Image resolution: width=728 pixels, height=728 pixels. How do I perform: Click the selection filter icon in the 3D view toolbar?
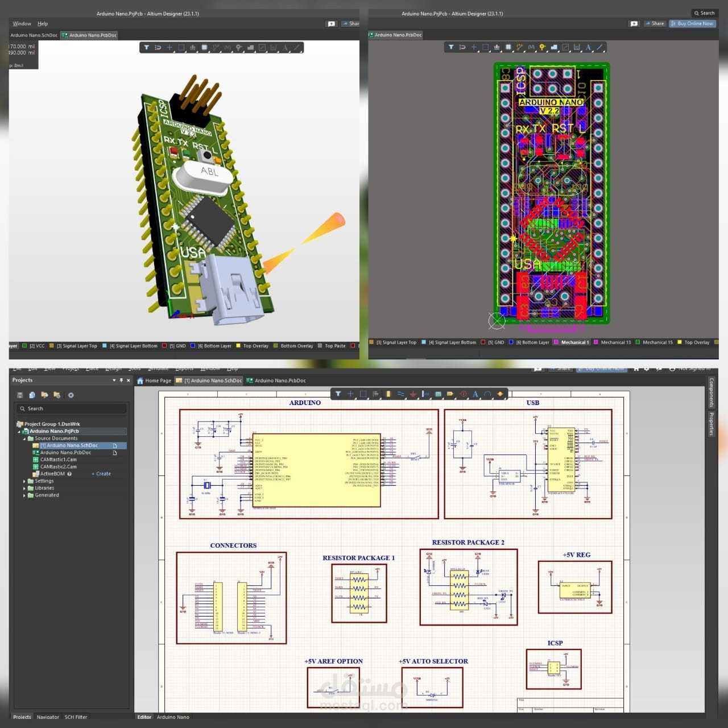click(146, 48)
